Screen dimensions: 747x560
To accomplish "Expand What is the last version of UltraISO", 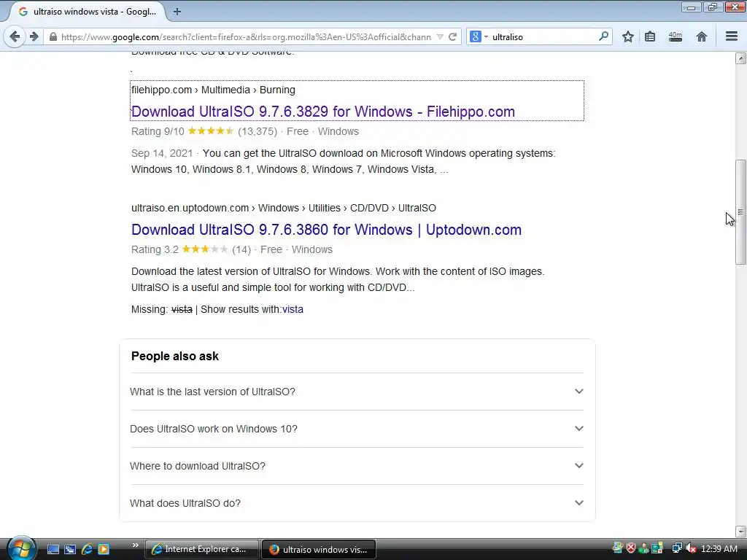I will [x=357, y=392].
